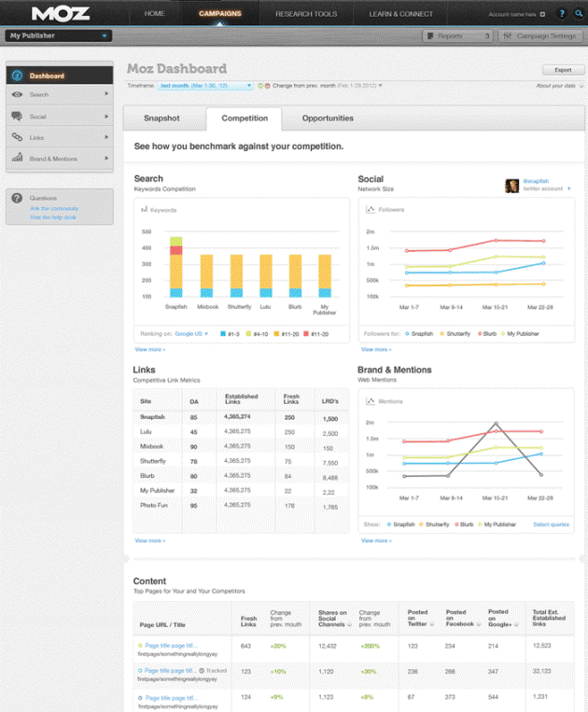Click the Keywords chart icon

[x=145, y=209]
